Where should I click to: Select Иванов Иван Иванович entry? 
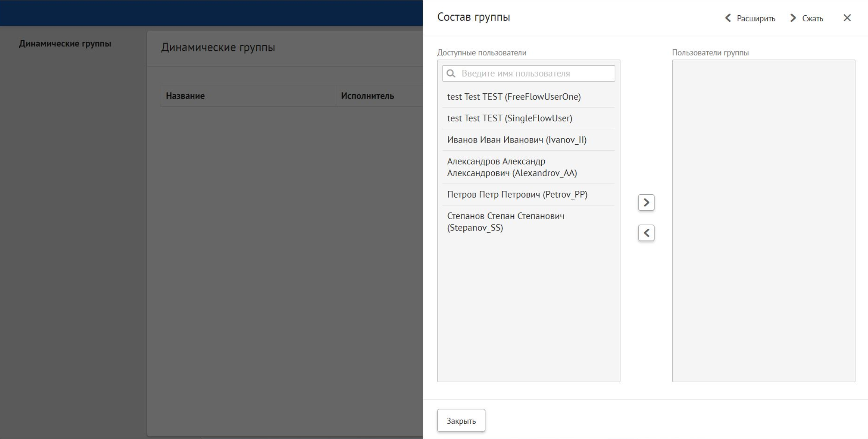(517, 140)
